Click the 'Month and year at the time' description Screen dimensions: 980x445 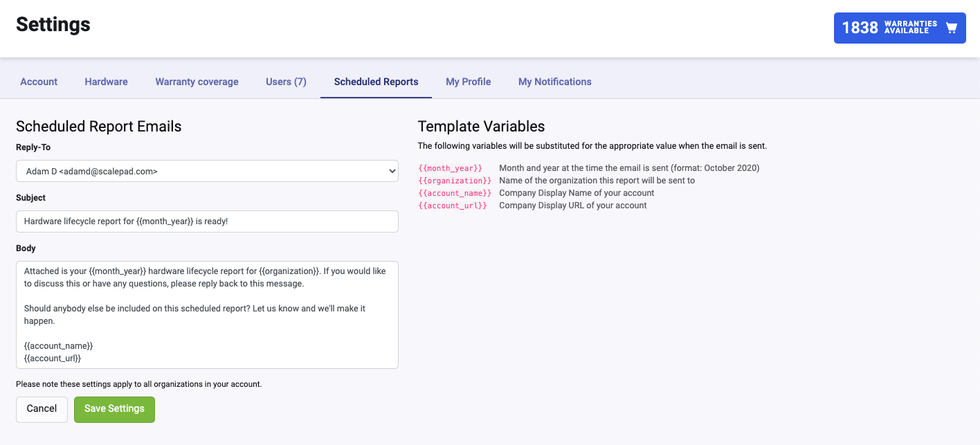coord(629,168)
